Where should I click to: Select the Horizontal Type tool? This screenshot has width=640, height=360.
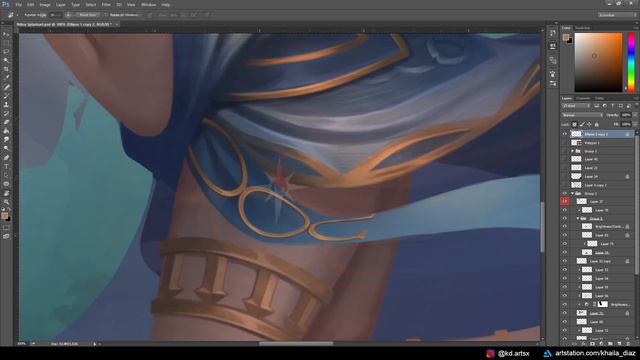6,166
